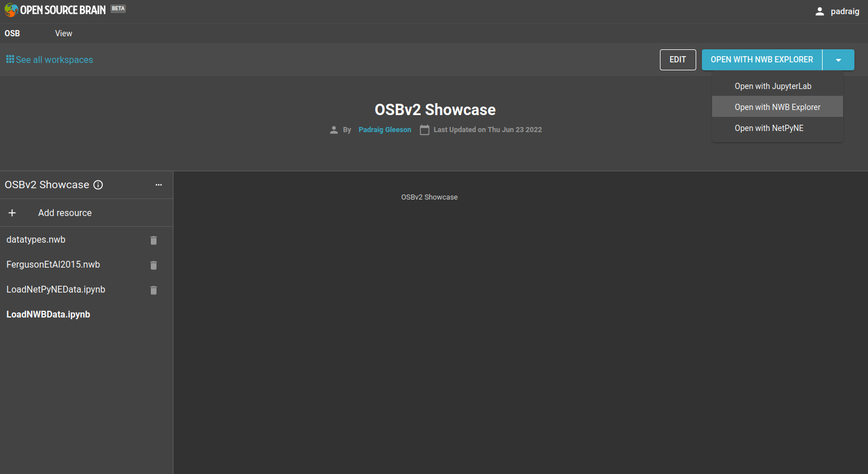868x474 pixels.
Task: Click the Open Source Brain logo
Action: pos(55,10)
